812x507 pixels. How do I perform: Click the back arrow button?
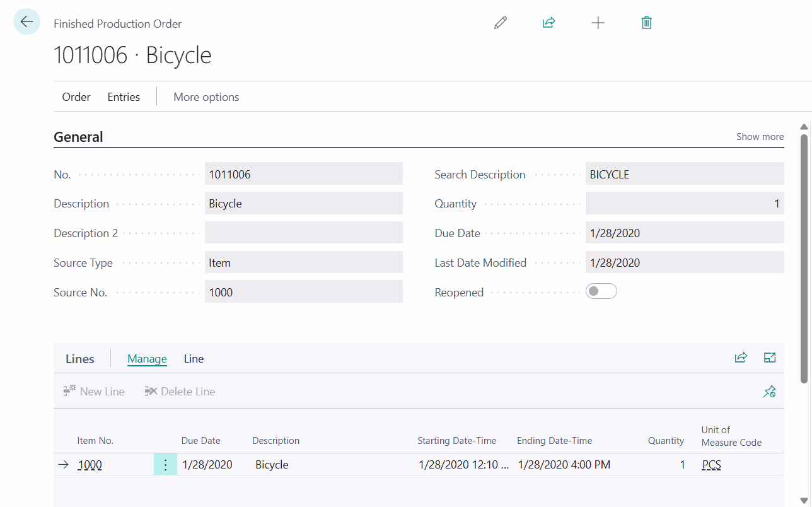pyautogui.click(x=26, y=22)
